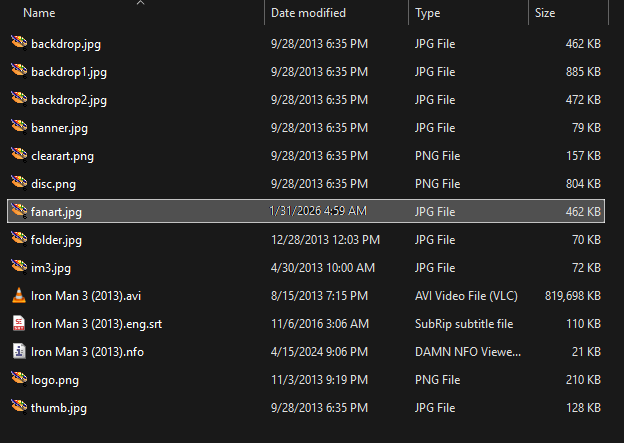Viewport: 624px width, 443px height.
Task: Sort by the Date modified column header
Action: [308, 14]
